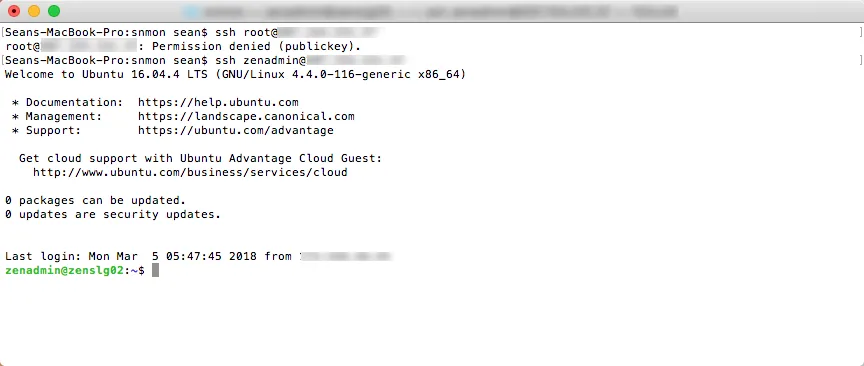This screenshot has height=366, width=864.
Task: Open the https://help.ubuntu.com documentation URL
Action: (218, 103)
